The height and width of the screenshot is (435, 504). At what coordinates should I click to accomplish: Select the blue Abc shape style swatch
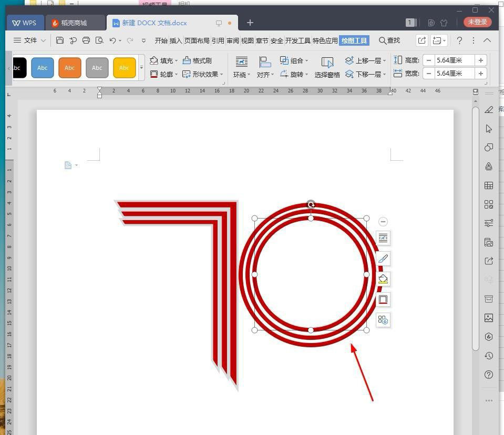coord(43,67)
